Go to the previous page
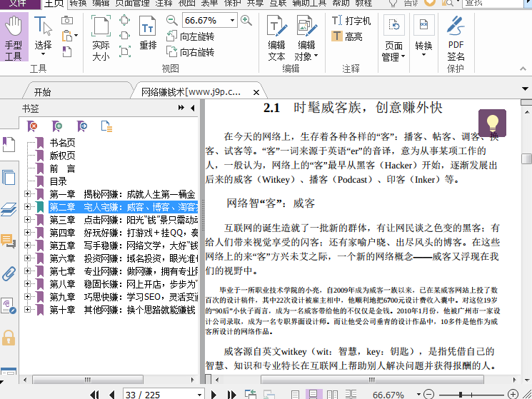The width and height of the screenshot is (532, 399). pos(111,394)
